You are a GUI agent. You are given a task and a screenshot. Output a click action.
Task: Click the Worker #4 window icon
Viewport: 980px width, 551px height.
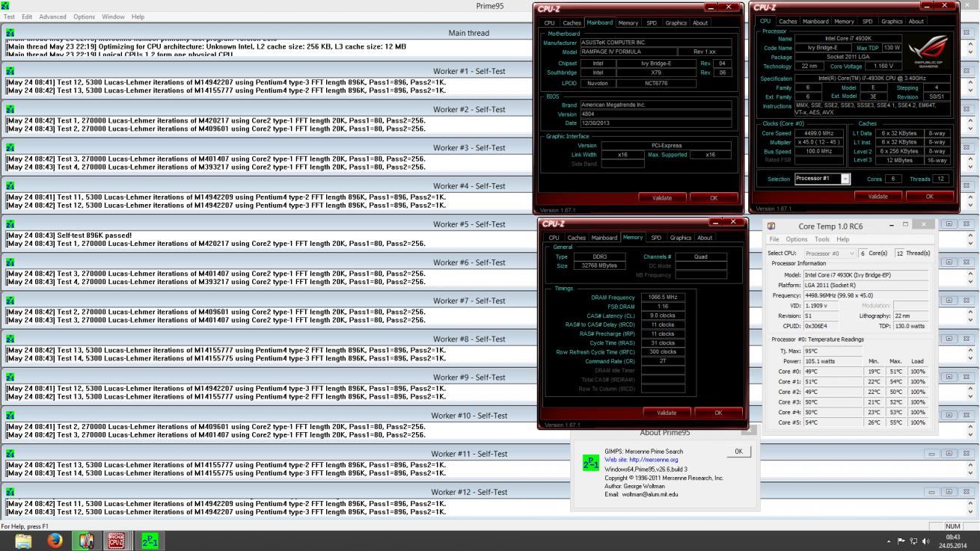(x=10, y=185)
